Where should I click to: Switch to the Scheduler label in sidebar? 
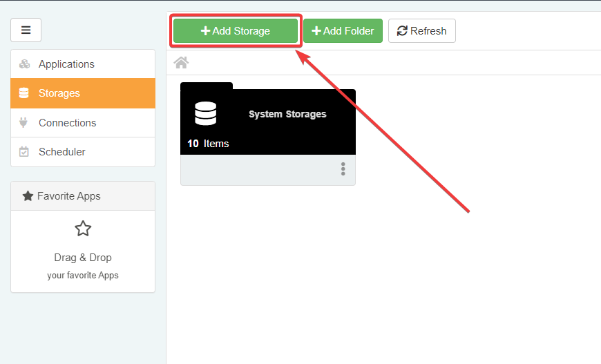click(62, 152)
